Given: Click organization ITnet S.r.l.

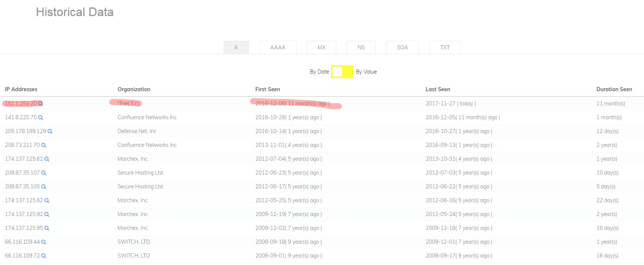Looking at the screenshot, I should (128, 104).
